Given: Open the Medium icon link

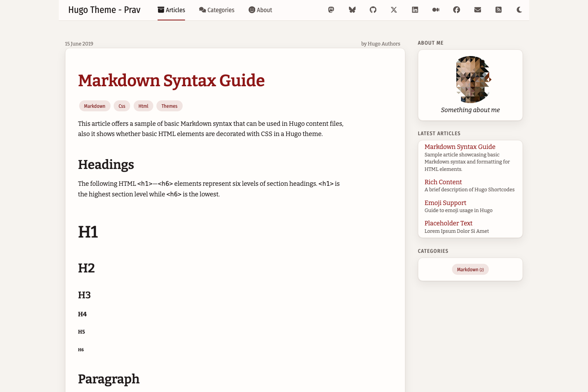Looking at the screenshot, I should (436, 10).
